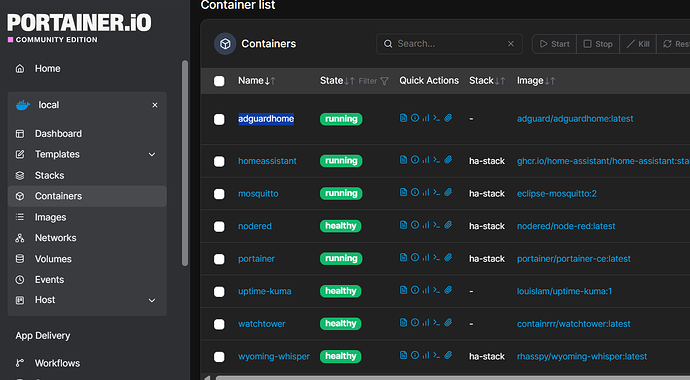This screenshot has height=380, width=690.
Task: Sort containers by State column
Action: coord(337,80)
